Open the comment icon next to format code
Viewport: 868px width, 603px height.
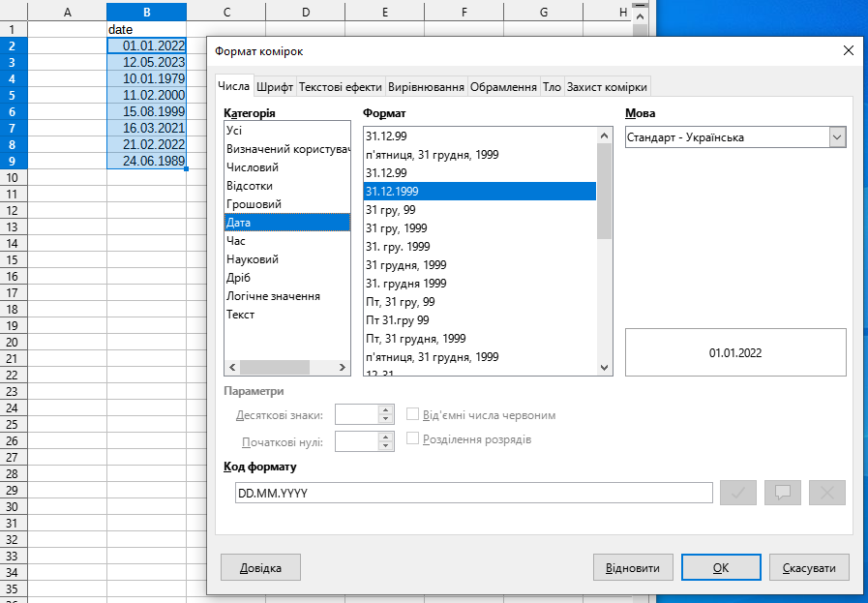783,493
